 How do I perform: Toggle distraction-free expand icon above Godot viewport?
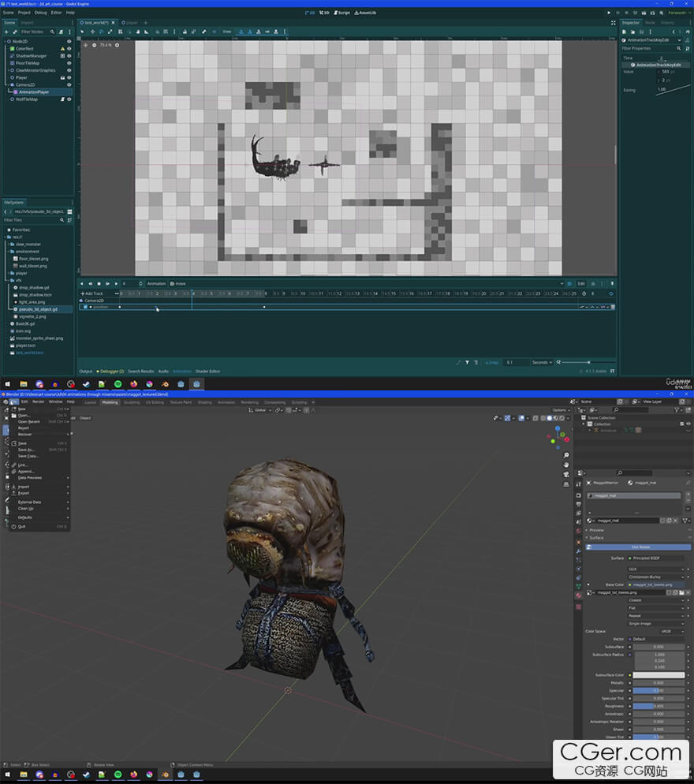click(613, 23)
